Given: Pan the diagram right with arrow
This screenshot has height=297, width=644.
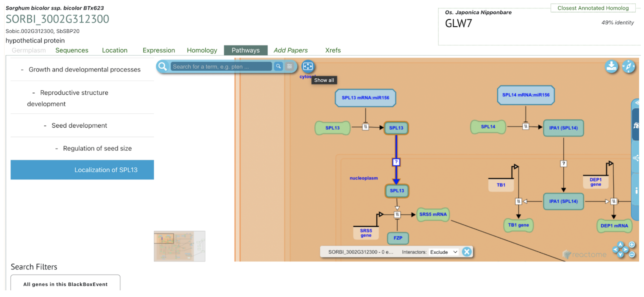Looking at the screenshot, I should [626, 250].
